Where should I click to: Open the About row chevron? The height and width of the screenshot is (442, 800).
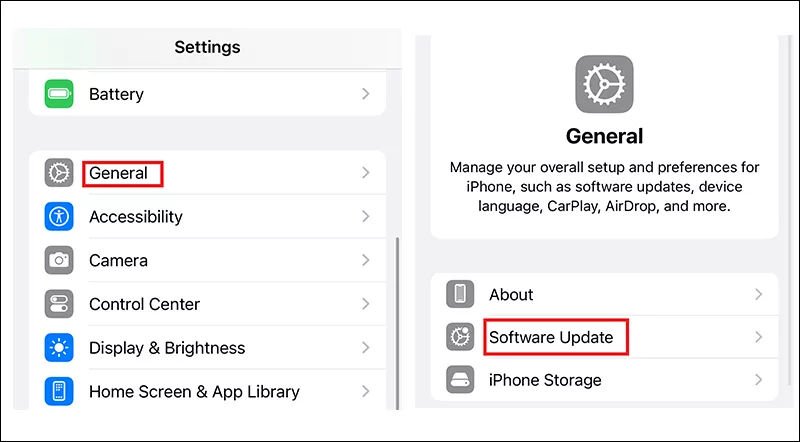click(x=759, y=295)
